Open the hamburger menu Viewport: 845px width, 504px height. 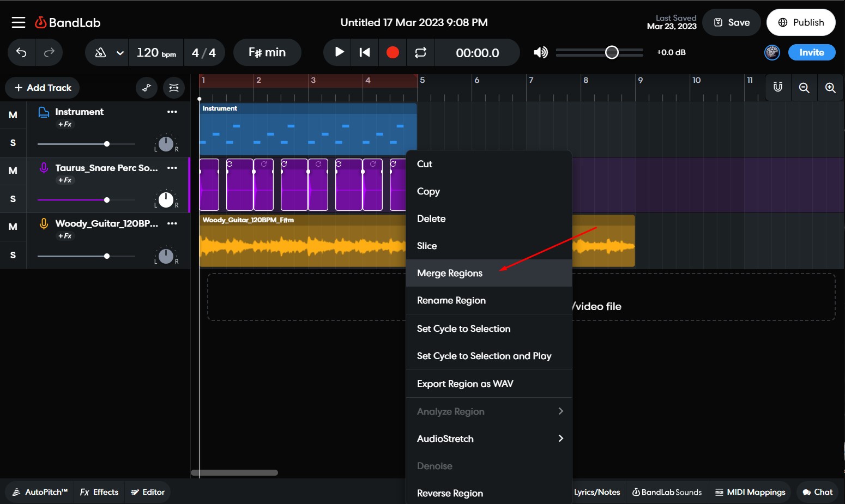pyautogui.click(x=18, y=22)
